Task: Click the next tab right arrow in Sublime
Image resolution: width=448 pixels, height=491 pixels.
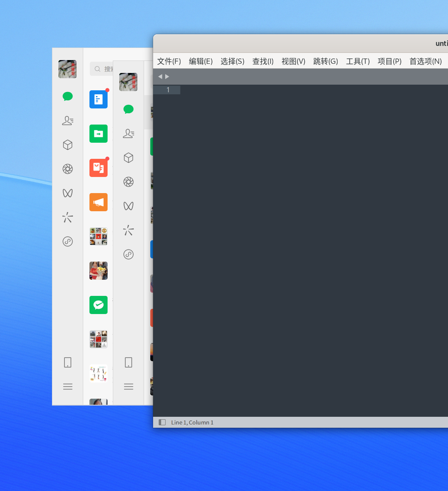Action: [167, 77]
